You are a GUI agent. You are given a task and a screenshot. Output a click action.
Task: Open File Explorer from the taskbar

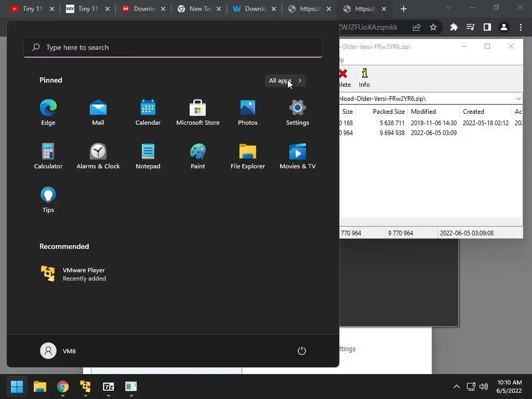click(39, 387)
